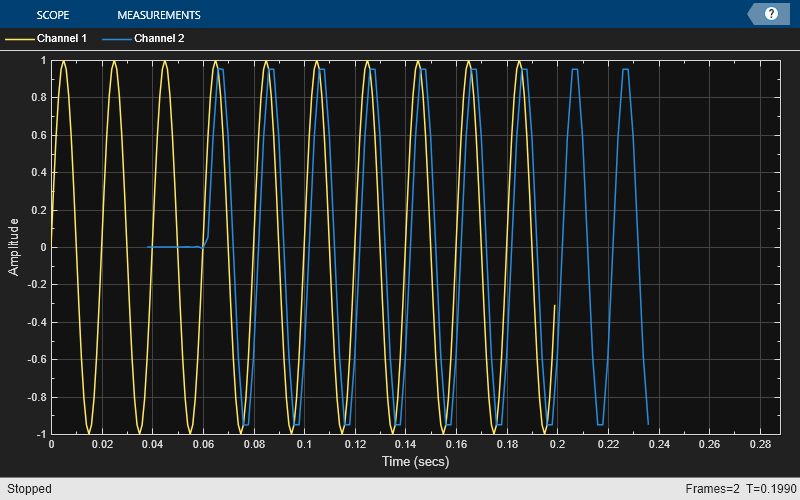Select the Amplitude y-axis label
800x500 pixels.
tap(13, 247)
